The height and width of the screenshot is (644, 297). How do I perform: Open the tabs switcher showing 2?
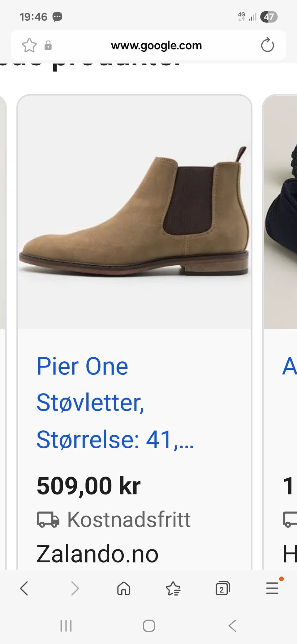(x=223, y=588)
